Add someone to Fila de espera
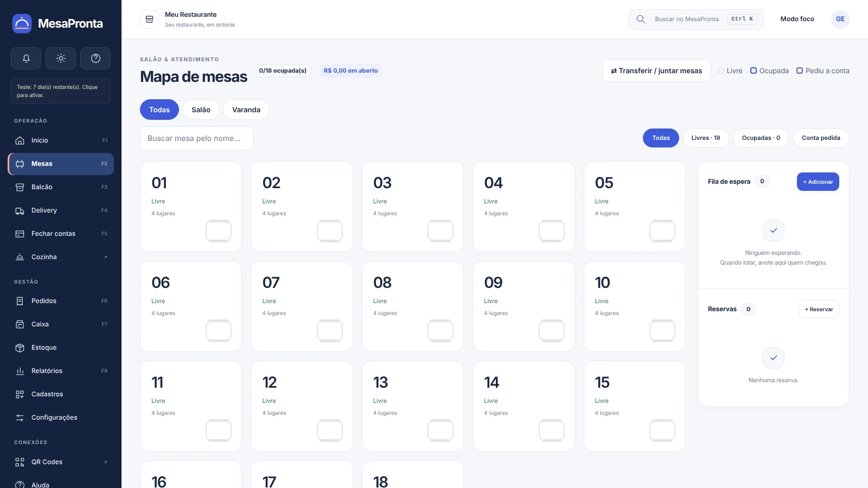This screenshot has width=868, height=488. (x=818, y=182)
